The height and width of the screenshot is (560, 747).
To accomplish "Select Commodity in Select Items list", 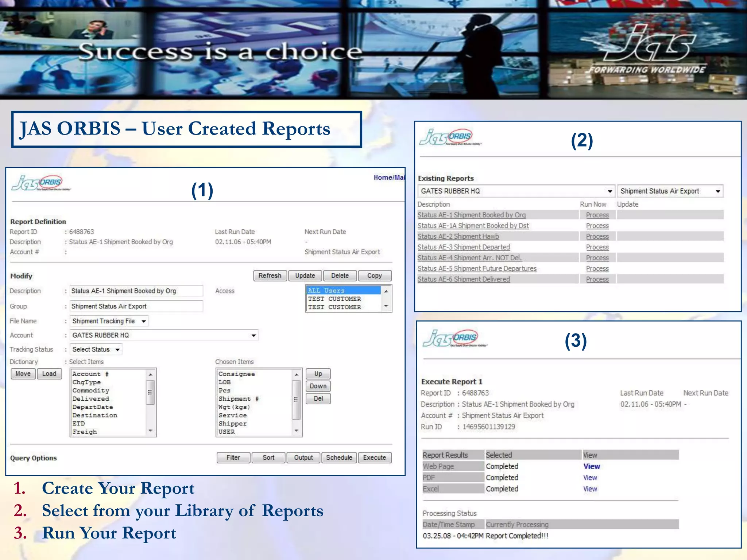I will [91, 390].
